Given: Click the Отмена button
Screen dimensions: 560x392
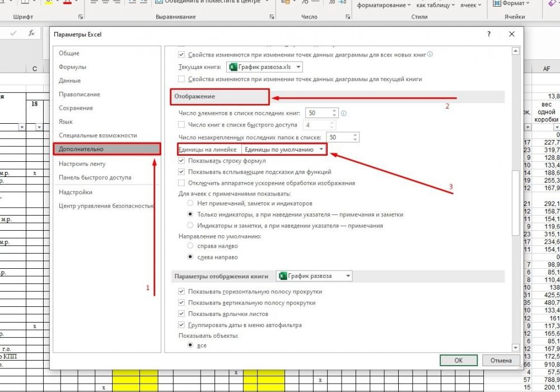Looking at the screenshot, I should (x=501, y=360).
